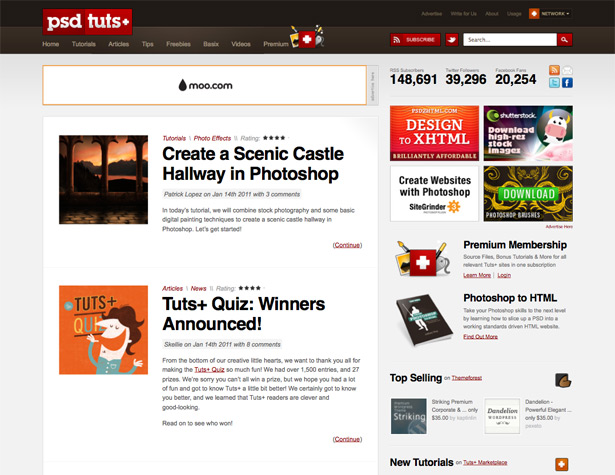Image resolution: width=615 pixels, height=475 pixels.
Task: Click the Photo Effects category link
Action: 212,138
